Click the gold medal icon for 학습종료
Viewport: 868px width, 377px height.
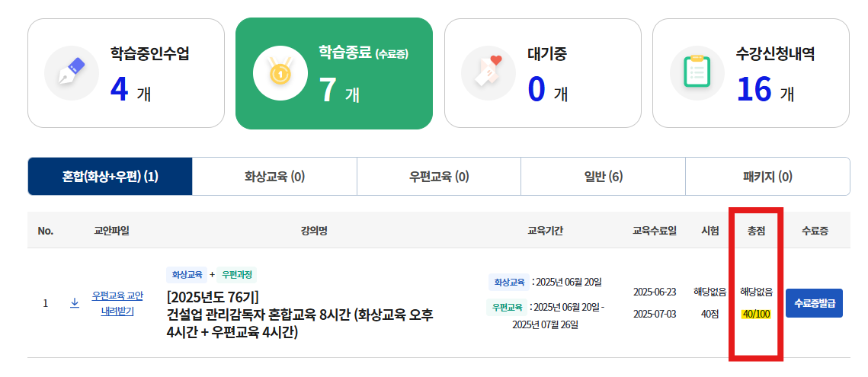280,73
